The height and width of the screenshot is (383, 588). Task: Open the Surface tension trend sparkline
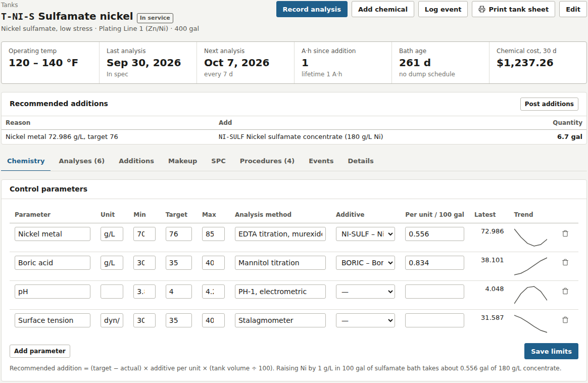coord(530,324)
